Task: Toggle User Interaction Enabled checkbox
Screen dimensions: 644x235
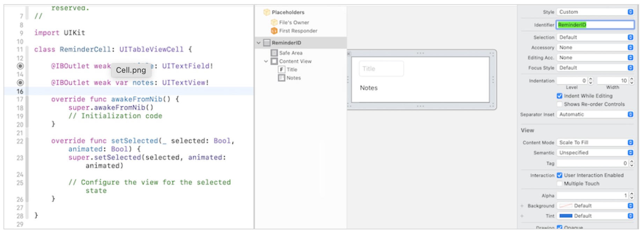Action: pyautogui.click(x=559, y=175)
